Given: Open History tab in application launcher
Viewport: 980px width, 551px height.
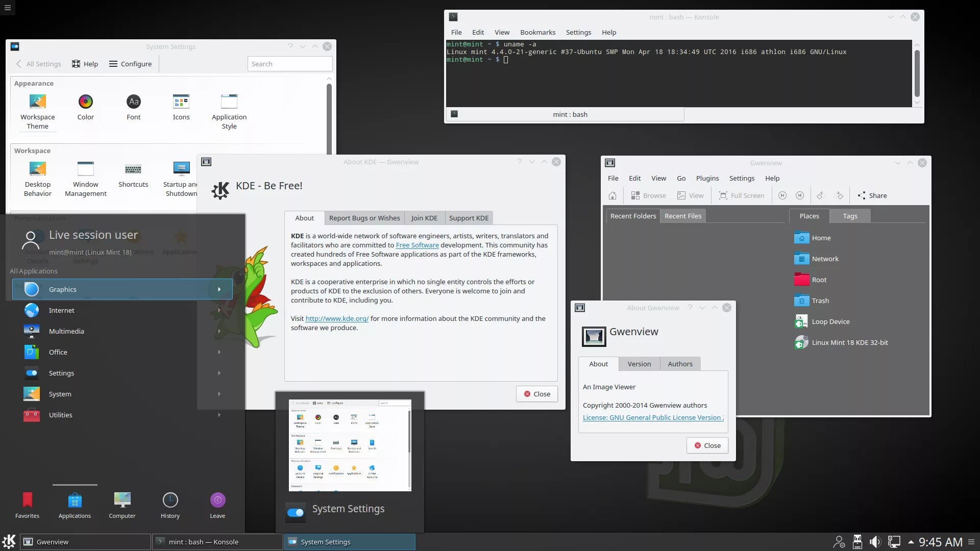Looking at the screenshot, I should pos(170,505).
